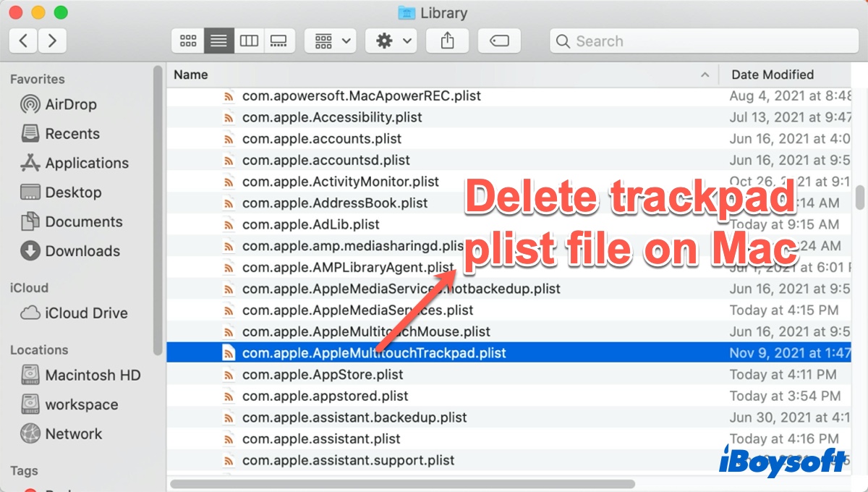Open Applications in the sidebar
The height and width of the screenshot is (492, 868).
(86, 163)
